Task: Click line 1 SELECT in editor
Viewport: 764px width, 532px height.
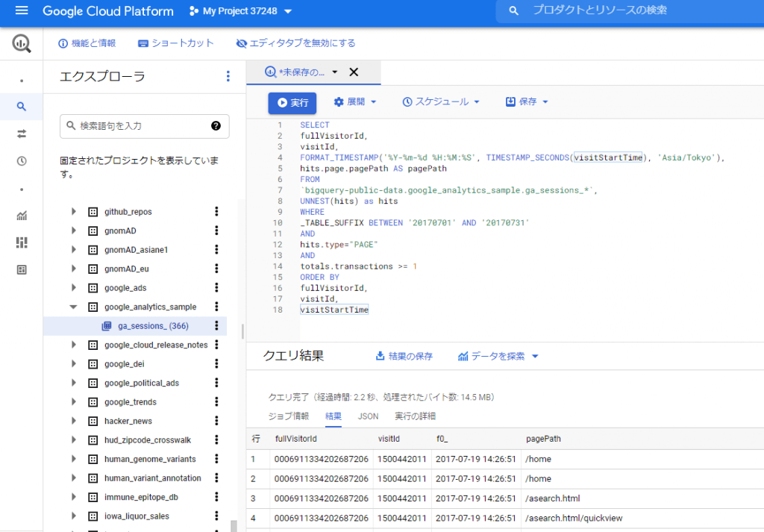Action: pos(315,125)
